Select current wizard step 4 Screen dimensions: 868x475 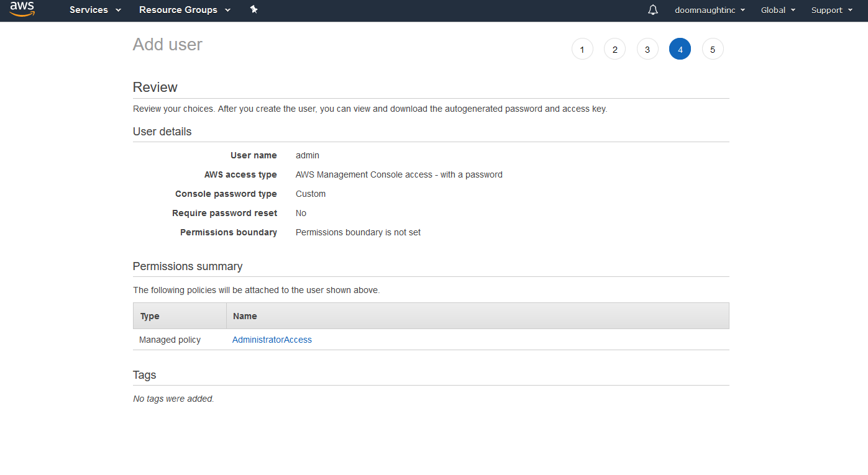[680, 49]
